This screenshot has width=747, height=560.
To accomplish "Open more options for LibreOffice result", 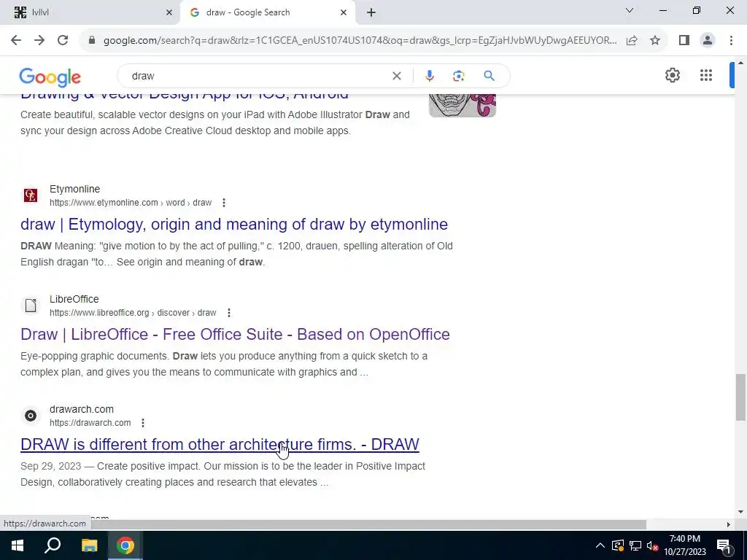I will 229,313.
